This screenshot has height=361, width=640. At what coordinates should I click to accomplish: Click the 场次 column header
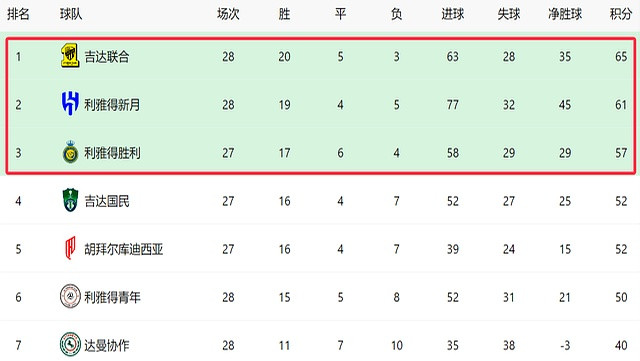click(228, 14)
